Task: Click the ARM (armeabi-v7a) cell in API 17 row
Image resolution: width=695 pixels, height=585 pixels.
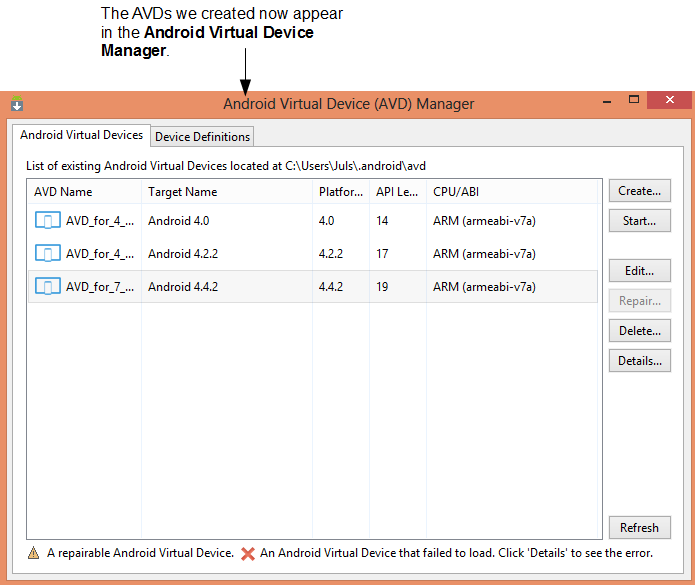Action: (484, 254)
